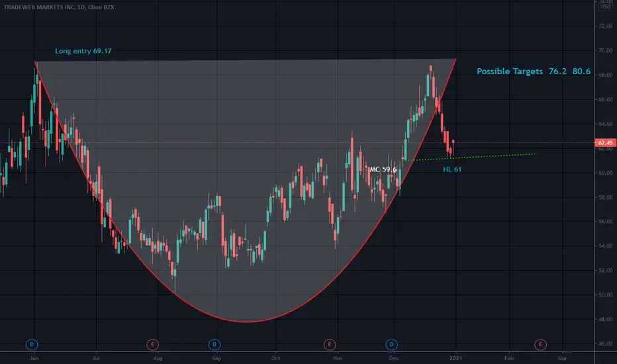The height and width of the screenshot is (364, 617).
Task: Select the 'Possible Targets 76.2 80.6' annotation
Action: pyautogui.click(x=534, y=71)
